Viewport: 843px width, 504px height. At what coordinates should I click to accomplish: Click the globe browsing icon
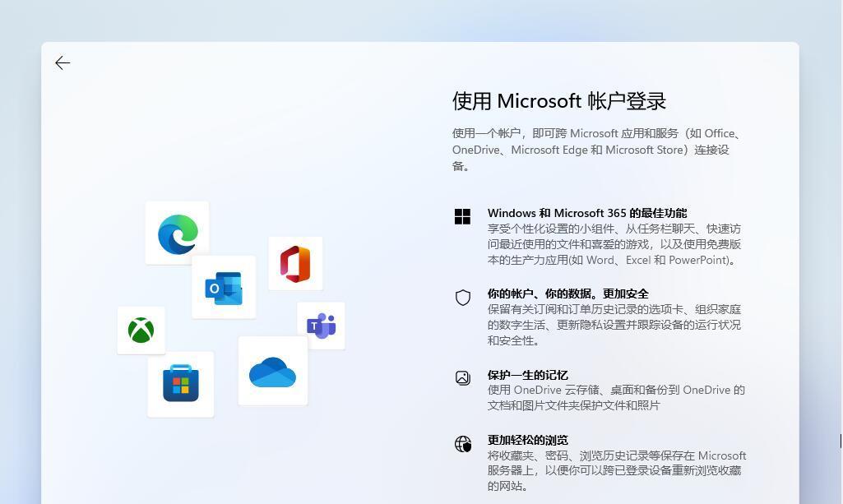pos(463,444)
